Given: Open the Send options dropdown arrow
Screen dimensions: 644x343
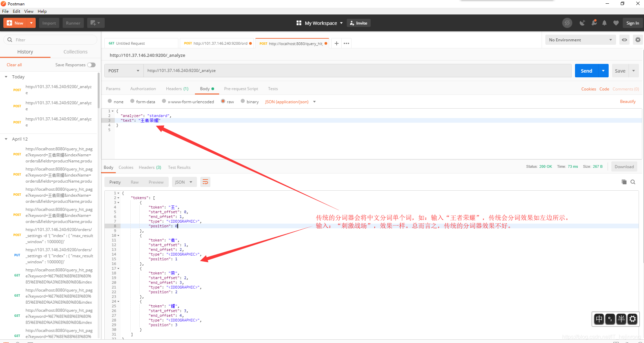Looking at the screenshot, I should 603,71.
